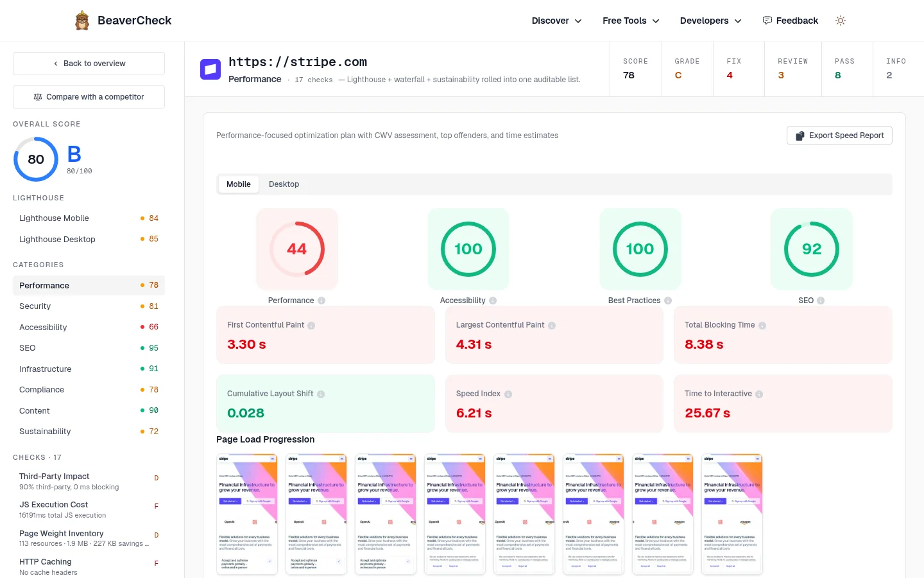Image resolution: width=924 pixels, height=578 pixels.
Task: Click Compare with a competitor button
Action: [89, 97]
